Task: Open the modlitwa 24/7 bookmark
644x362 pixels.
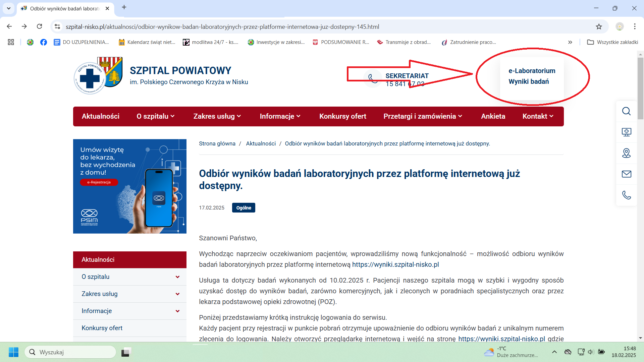Action: pos(210,42)
